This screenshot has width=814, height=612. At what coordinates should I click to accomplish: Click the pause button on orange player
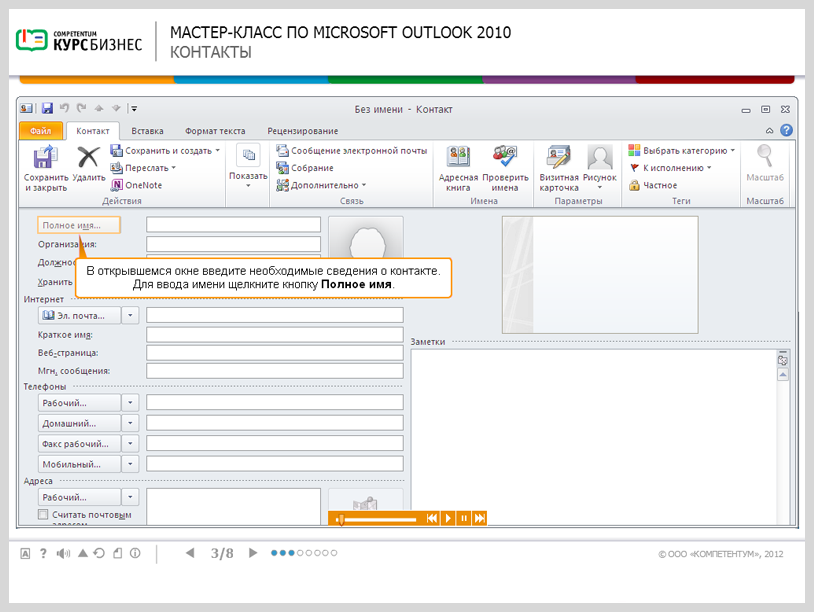pos(464,518)
